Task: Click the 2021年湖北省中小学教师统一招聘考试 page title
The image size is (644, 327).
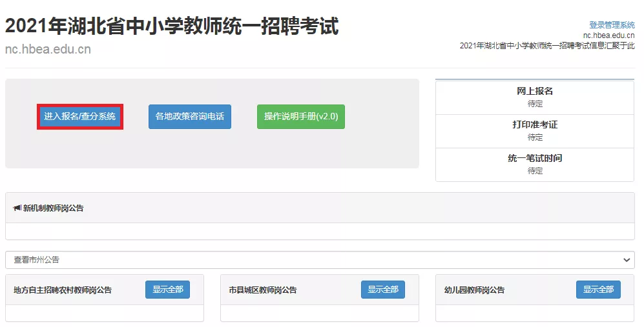Action: 172,26
